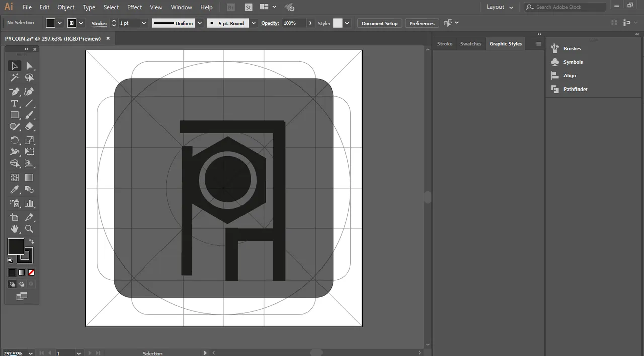Image resolution: width=644 pixels, height=356 pixels.
Task: Select the Shape Builder tool
Action: click(x=15, y=164)
